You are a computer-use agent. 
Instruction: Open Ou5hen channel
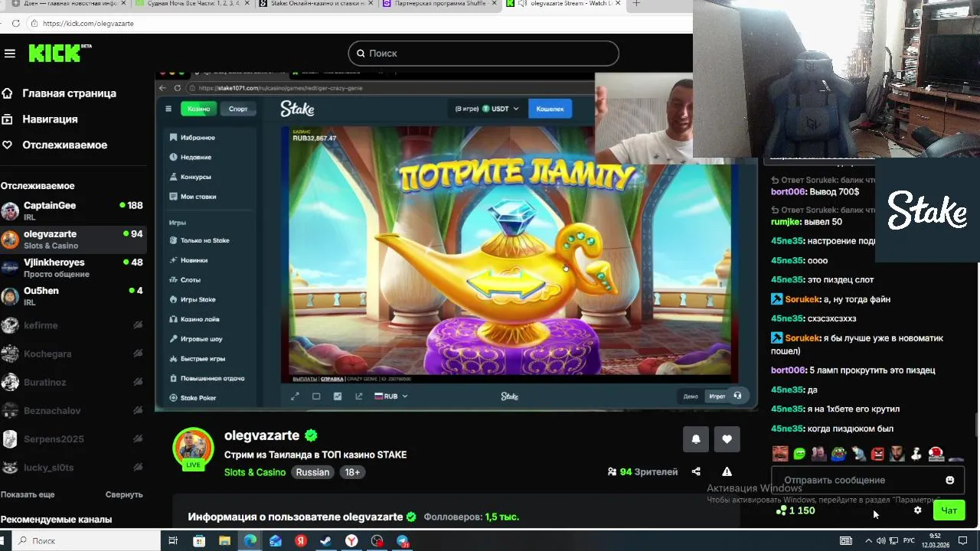[x=73, y=295]
